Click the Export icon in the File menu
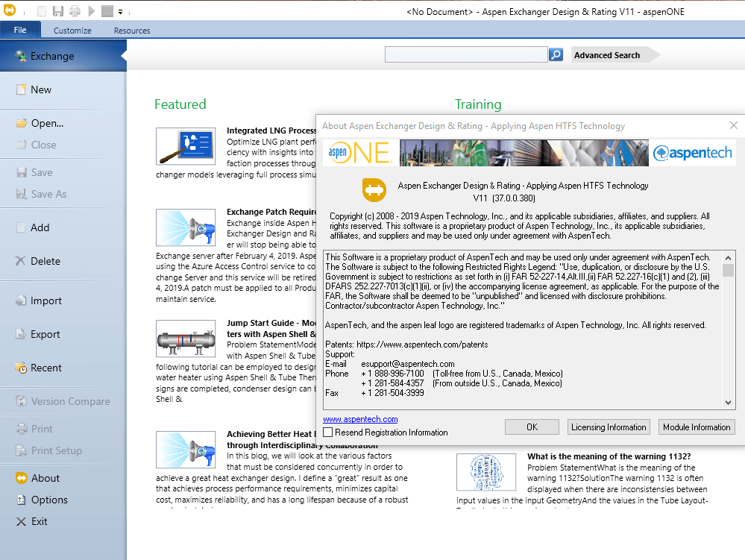The image size is (745, 560). [21, 334]
